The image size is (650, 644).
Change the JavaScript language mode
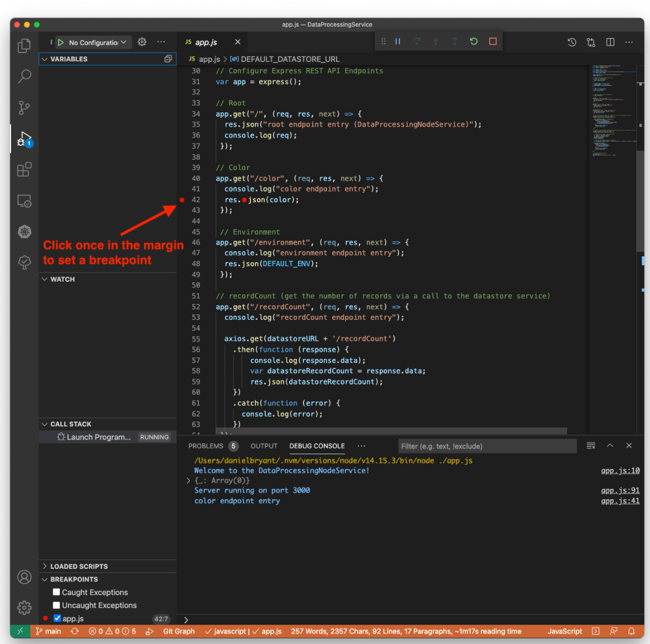[564, 631]
